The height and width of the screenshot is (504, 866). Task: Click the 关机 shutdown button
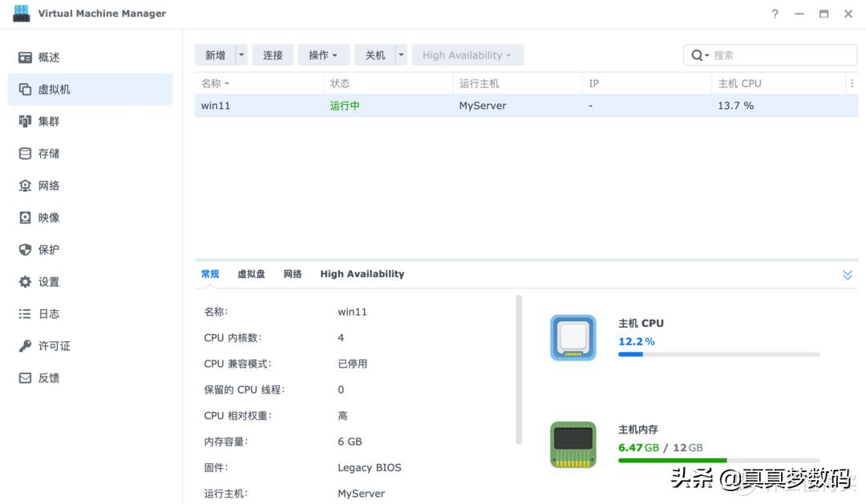click(375, 54)
